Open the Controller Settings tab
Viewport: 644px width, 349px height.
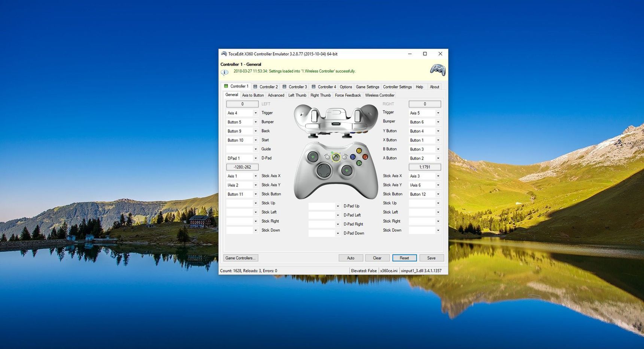397,87
